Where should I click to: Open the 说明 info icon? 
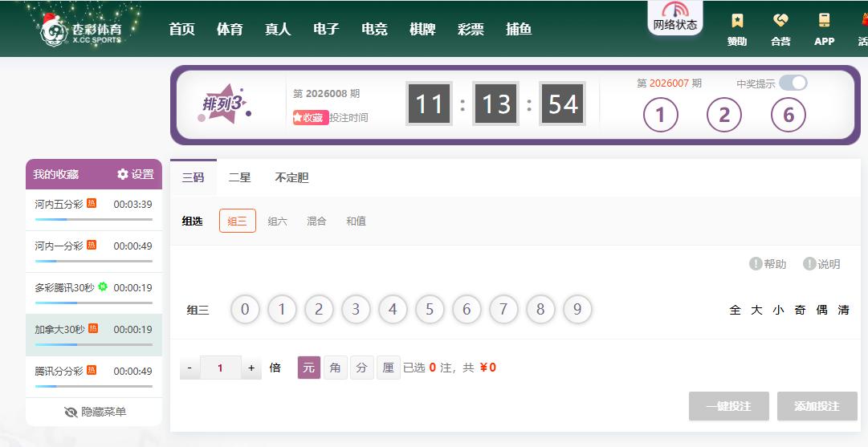[x=809, y=264]
